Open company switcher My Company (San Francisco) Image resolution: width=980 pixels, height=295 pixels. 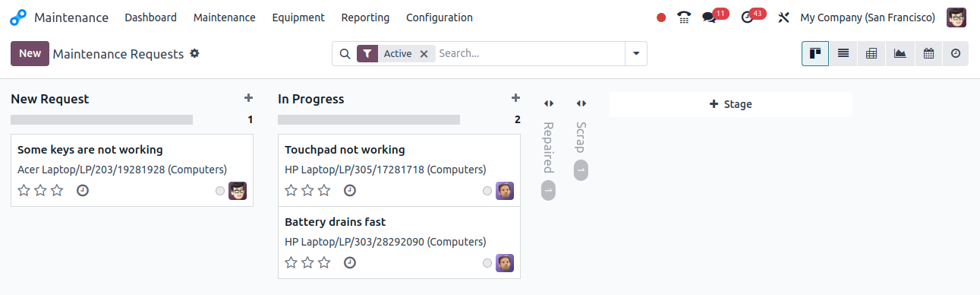(x=868, y=17)
